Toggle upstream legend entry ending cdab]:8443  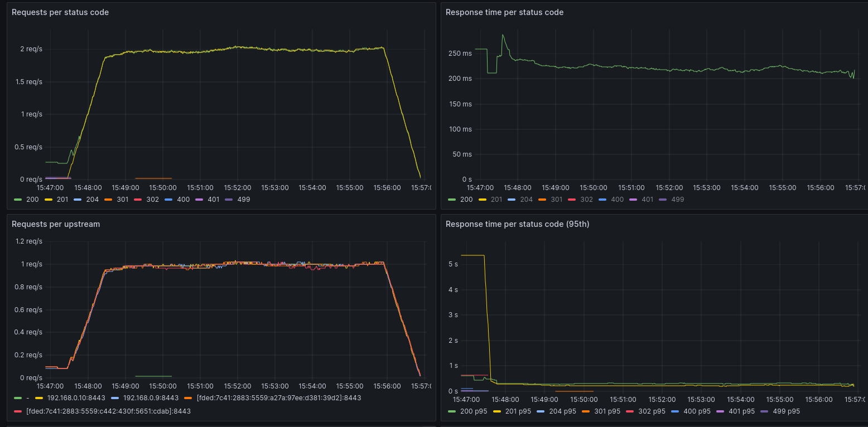tap(108, 411)
